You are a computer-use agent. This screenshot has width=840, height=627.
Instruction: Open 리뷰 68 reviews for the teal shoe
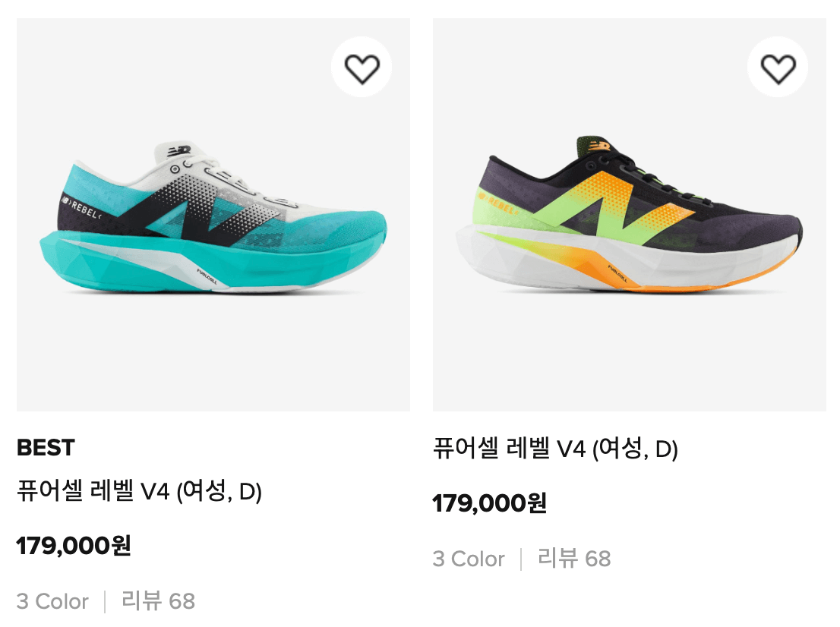point(159,600)
